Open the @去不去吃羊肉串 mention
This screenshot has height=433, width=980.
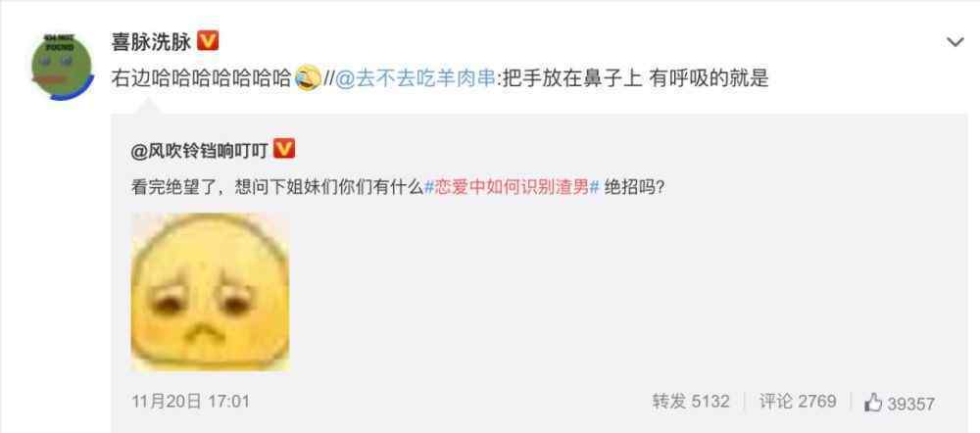click(x=415, y=79)
